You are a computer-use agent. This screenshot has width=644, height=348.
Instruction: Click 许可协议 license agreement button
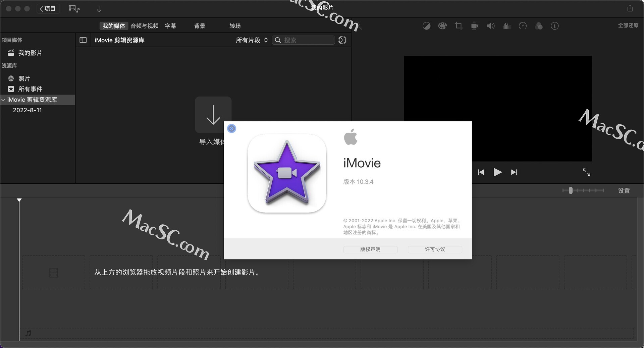coord(435,249)
